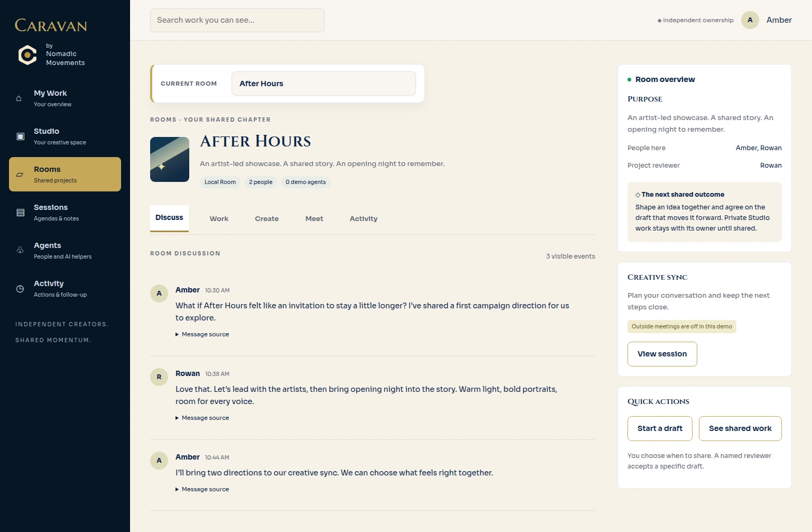The width and height of the screenshot is (812, 532).
Task: Open the Meet tab
Action: coord(314,219)
